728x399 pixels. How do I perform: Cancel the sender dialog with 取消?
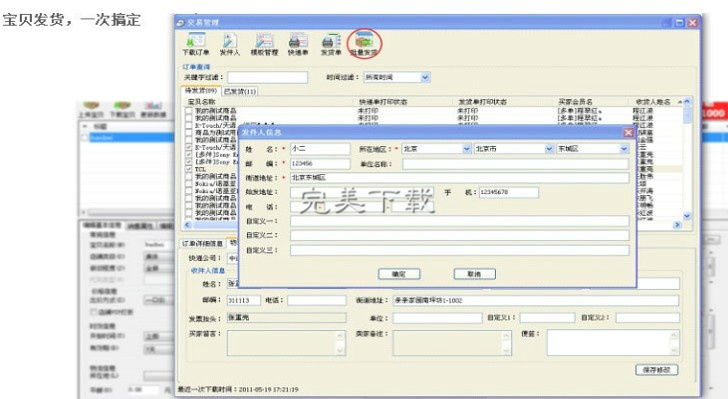474,274
